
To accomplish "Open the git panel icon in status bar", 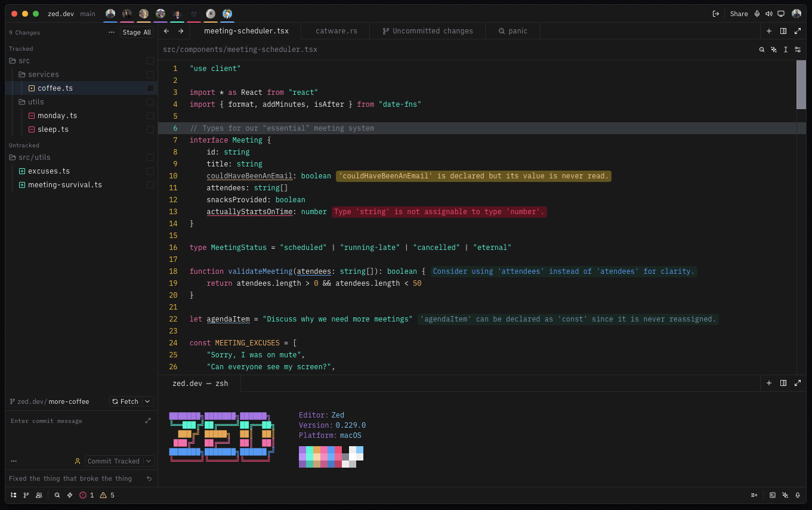I will pyautogui.click(x=26, y=495).
